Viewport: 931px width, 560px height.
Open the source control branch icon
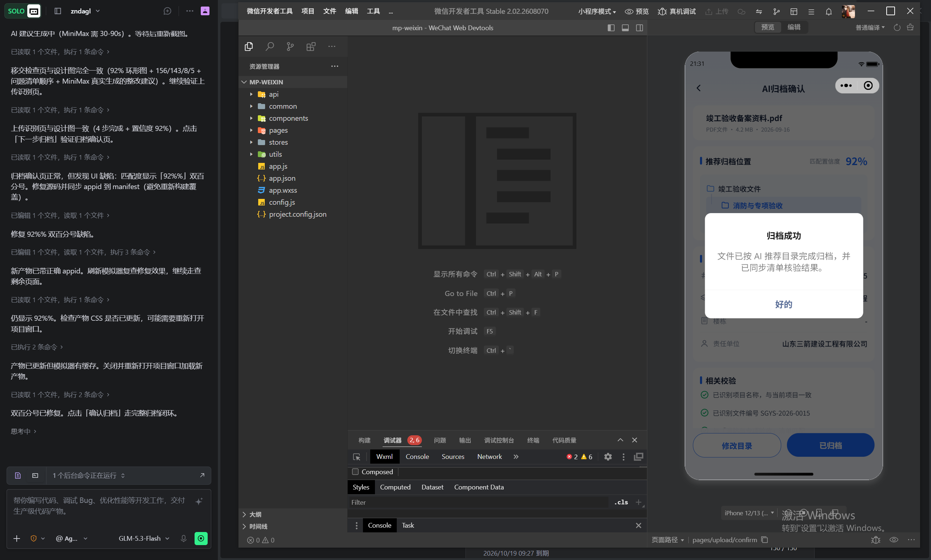pyautogui.click(x=290, y=47)
